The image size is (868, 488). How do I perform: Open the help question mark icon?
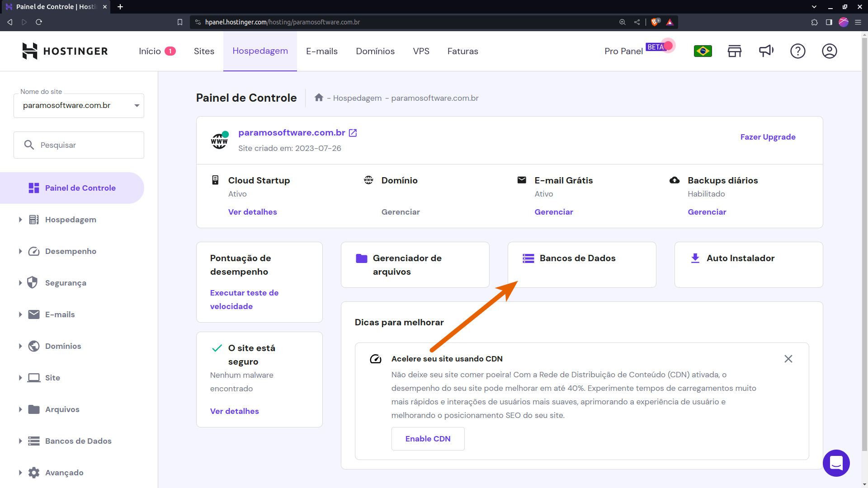[797, 51]
